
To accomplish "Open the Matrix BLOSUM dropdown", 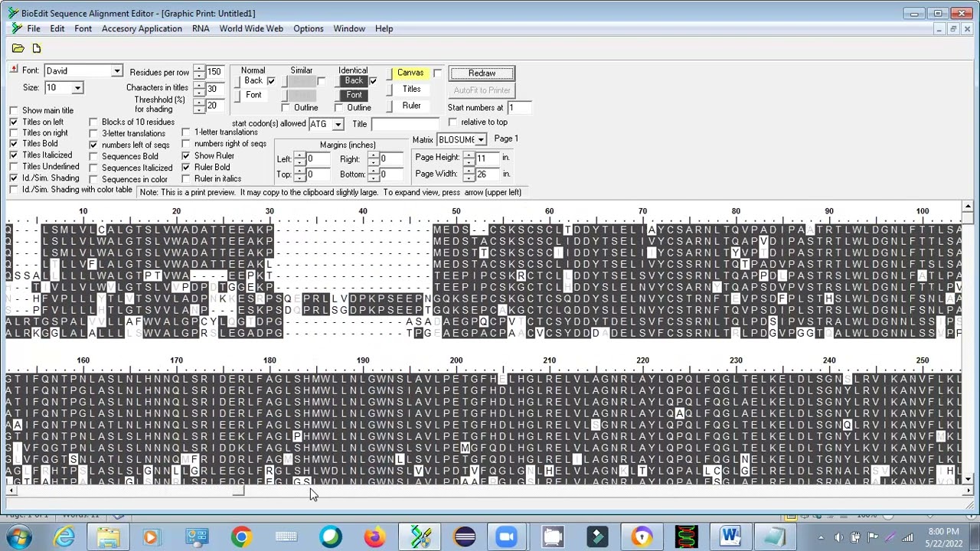I will (481, 140).
